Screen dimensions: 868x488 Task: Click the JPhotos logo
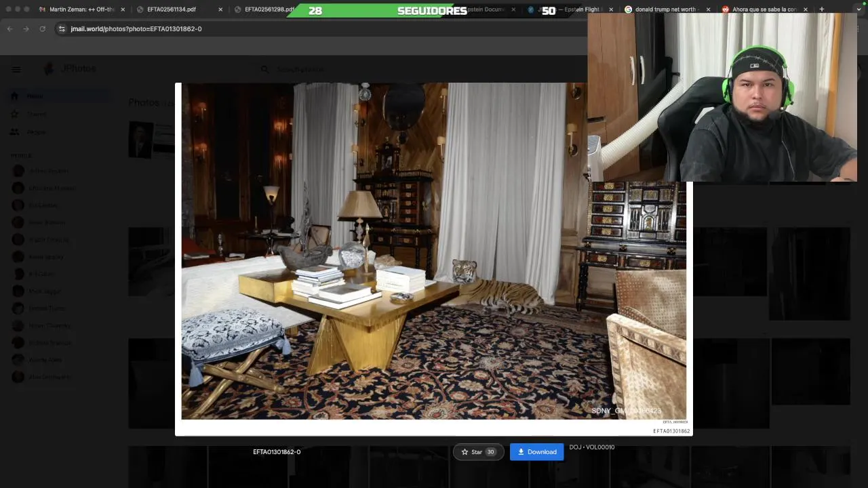click(69, 69)
